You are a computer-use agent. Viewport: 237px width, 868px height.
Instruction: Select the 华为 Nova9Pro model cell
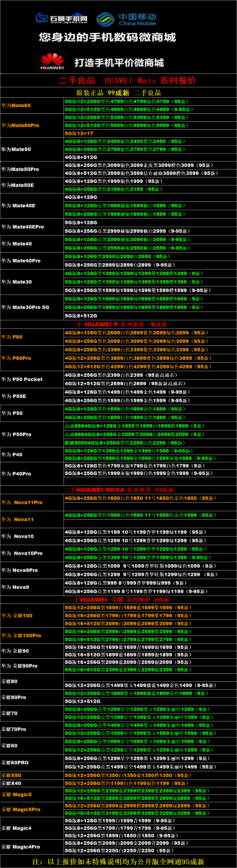click(x=32, y=570)
